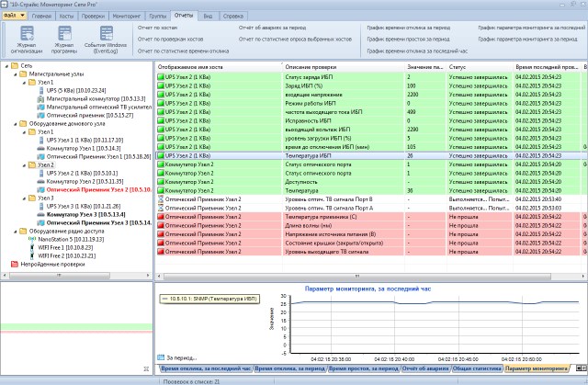
Task: Click Магистральный оптический ТВ усилитель icon
Action: 40,107
